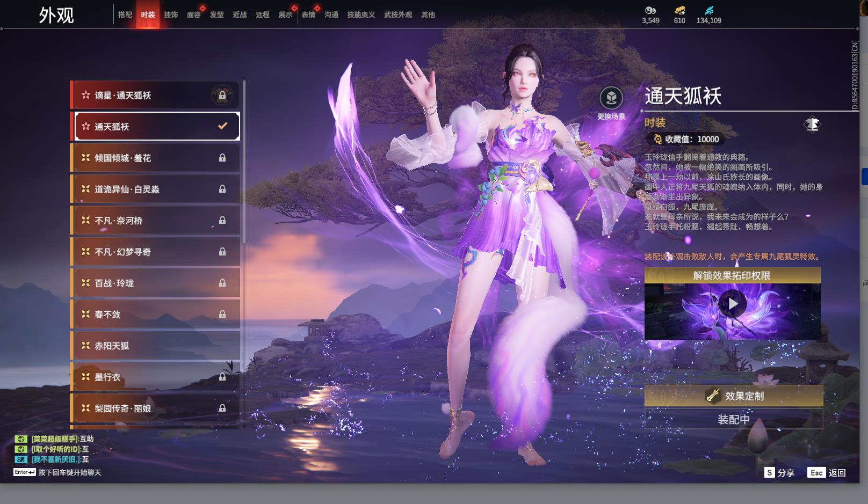Image resolution: width=868 pixels, height=504 pixels.
Task: Open the 远程 tab
Action: click(263, 15)
